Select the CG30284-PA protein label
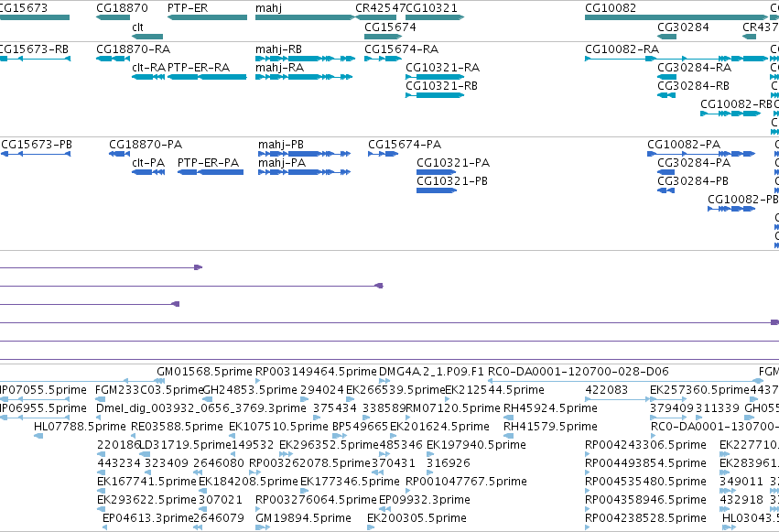This screenshot has width=779, height=532. (x=694, y=163)
